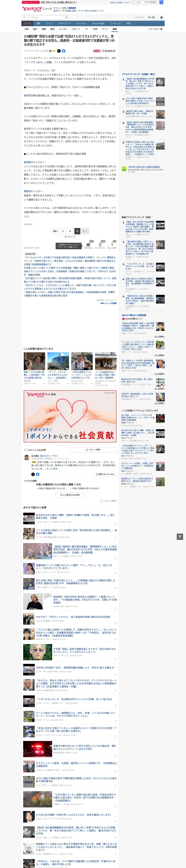React with 新しい視点 exclamation icon
Viewport: 186px width, 868px height.
click(x=112, y=245)
